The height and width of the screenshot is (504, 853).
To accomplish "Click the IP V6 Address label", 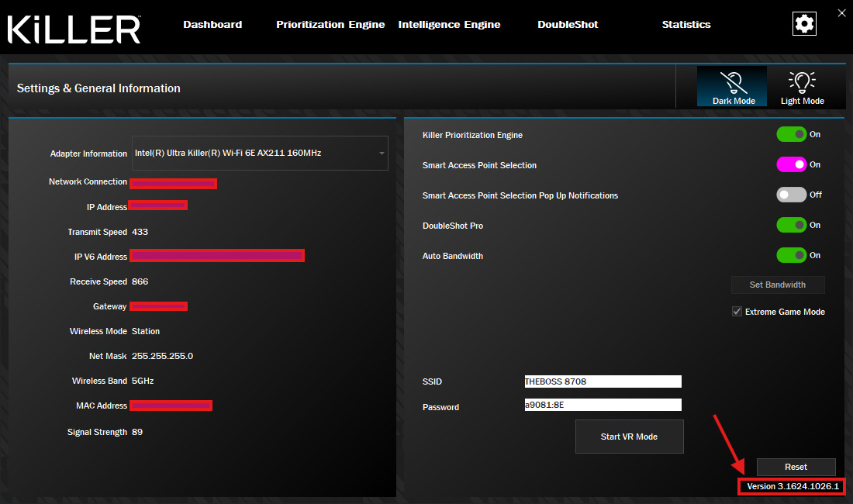I will click(x=101, y=257).
